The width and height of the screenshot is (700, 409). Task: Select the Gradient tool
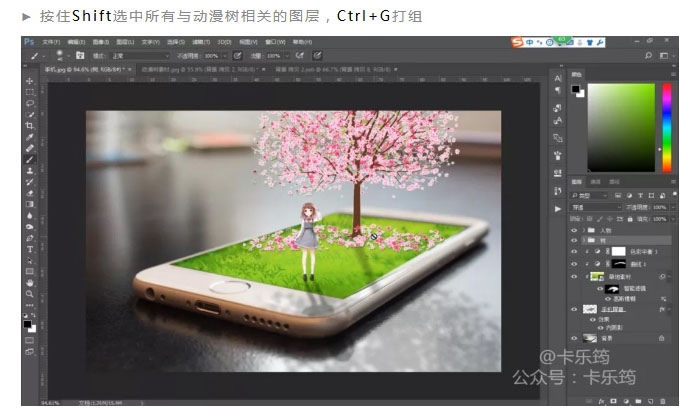click(30, 204)
